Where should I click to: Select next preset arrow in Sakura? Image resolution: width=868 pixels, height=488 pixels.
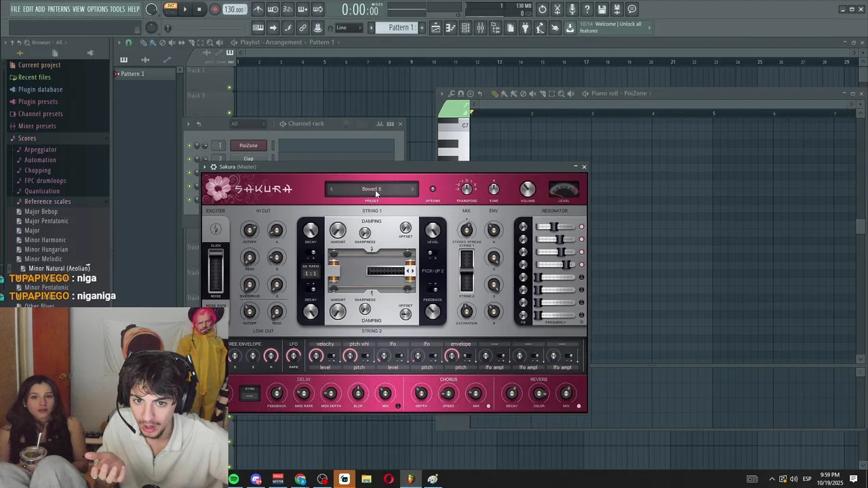tap(413, 189)
